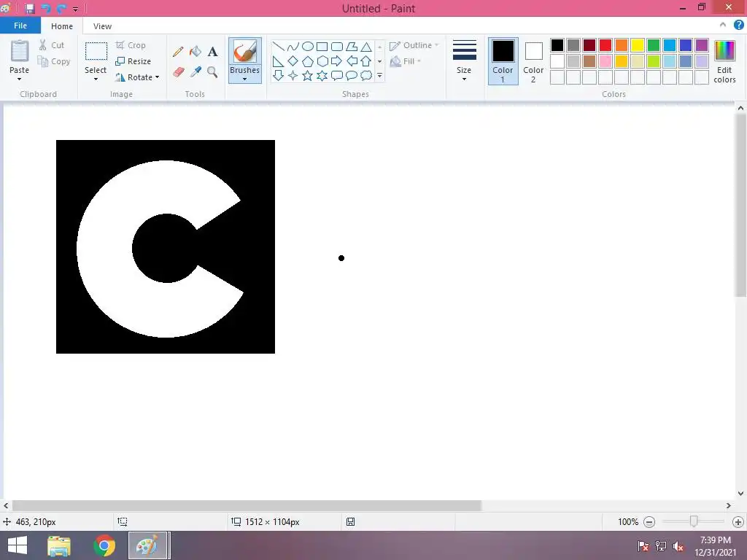Choose the Rectangle shape
Image resolution: width=747 pixels, height=560 pixels.
[x=322, y=46]
